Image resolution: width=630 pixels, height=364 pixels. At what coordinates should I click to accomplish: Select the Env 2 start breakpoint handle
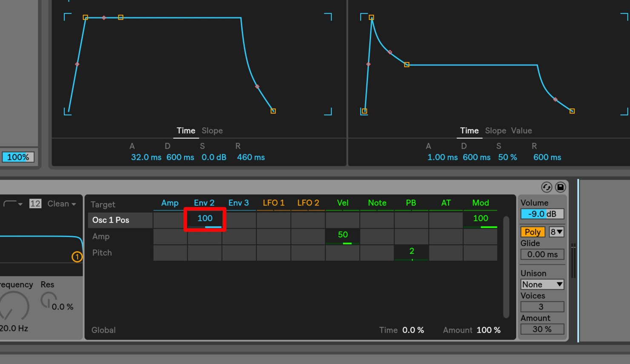(364, 111)
